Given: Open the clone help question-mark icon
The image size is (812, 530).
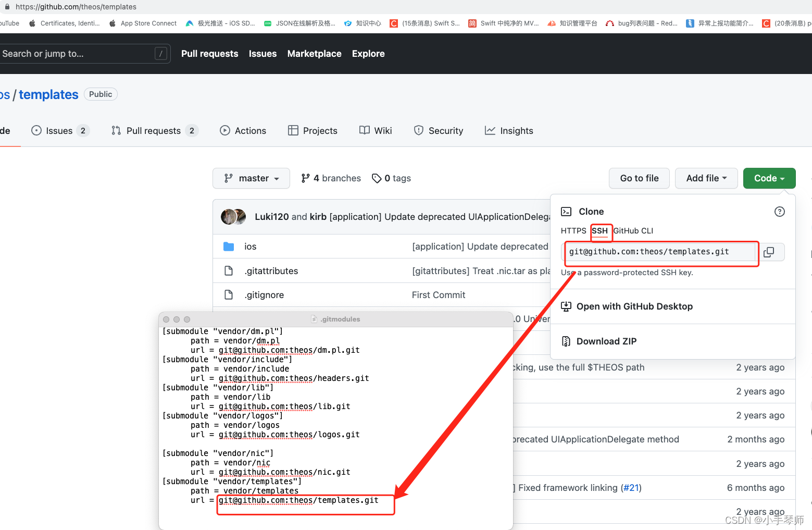Looking at the screenshot, I should pos(780,212).
